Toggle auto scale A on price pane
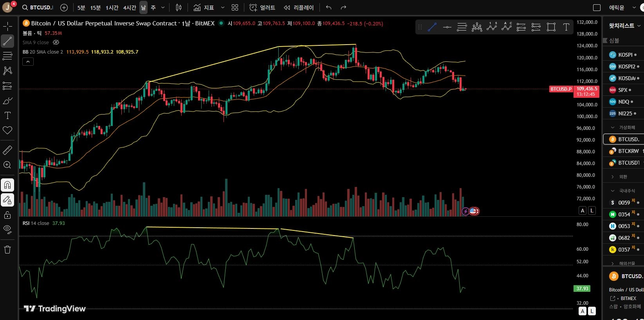644x320 pixels. point(583,210)
